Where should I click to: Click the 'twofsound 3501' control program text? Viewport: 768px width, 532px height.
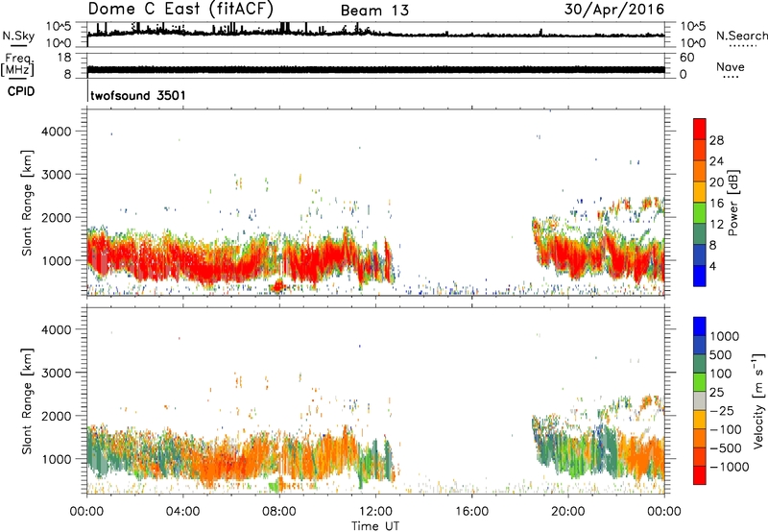138,95
